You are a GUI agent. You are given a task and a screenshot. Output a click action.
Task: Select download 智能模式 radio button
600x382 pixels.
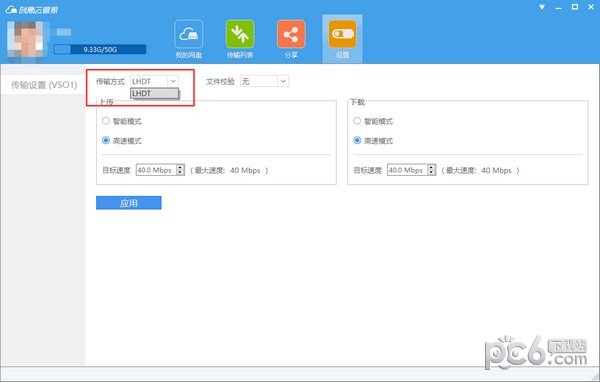pos(357,121)
